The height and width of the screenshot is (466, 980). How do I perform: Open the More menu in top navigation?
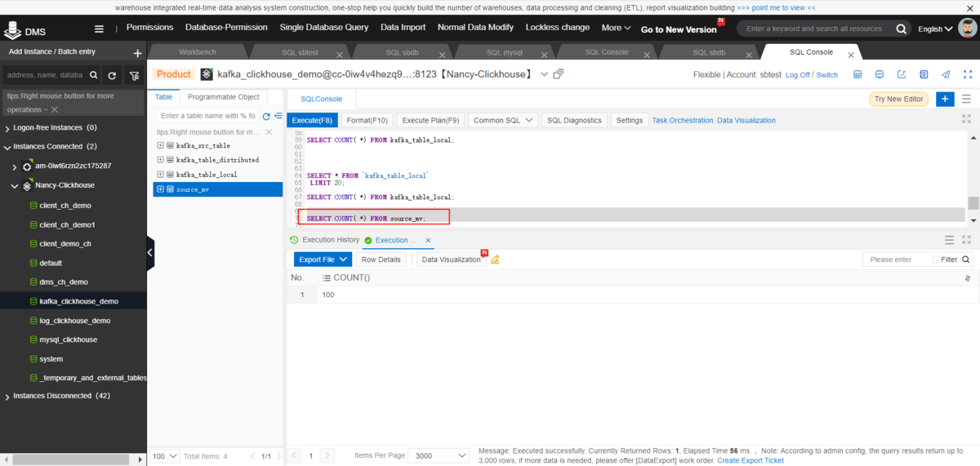pyautogui.click(x=616, y=27)
